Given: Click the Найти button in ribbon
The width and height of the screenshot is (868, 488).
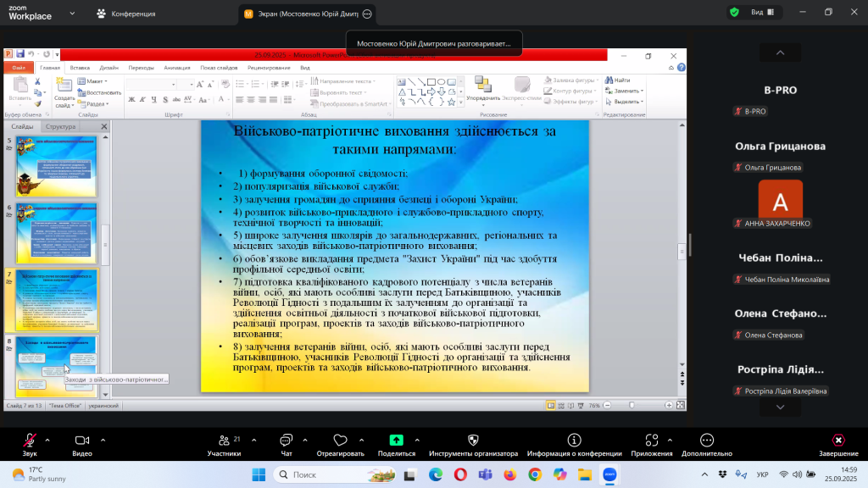Looking at the screenshot, I should (621, 80).
